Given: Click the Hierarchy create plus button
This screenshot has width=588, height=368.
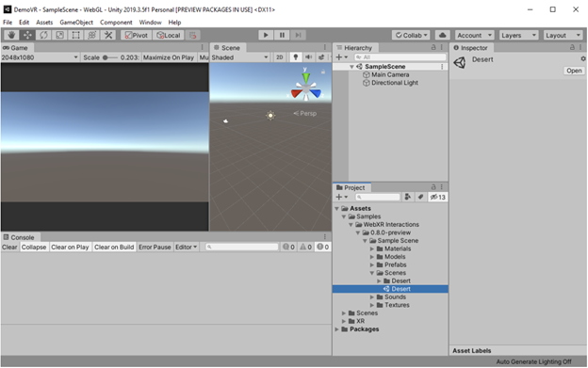Looking at the screenshot, I should (342, 57).
